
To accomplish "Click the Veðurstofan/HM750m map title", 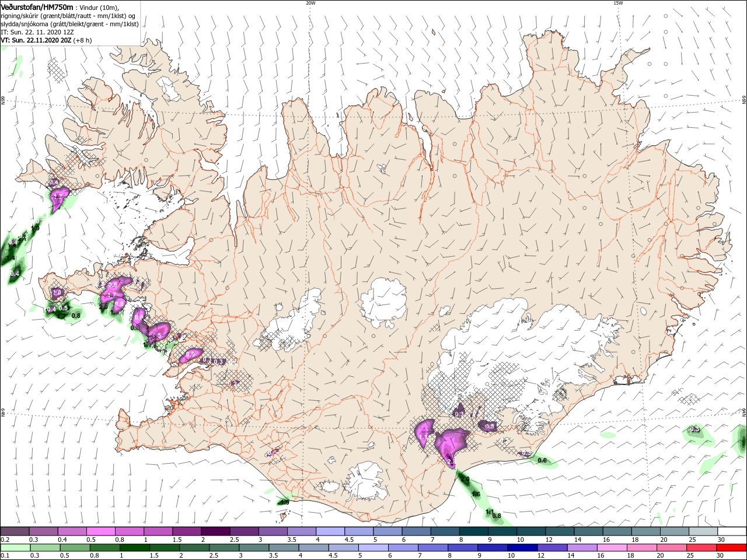I will click(x=37, y=6).
